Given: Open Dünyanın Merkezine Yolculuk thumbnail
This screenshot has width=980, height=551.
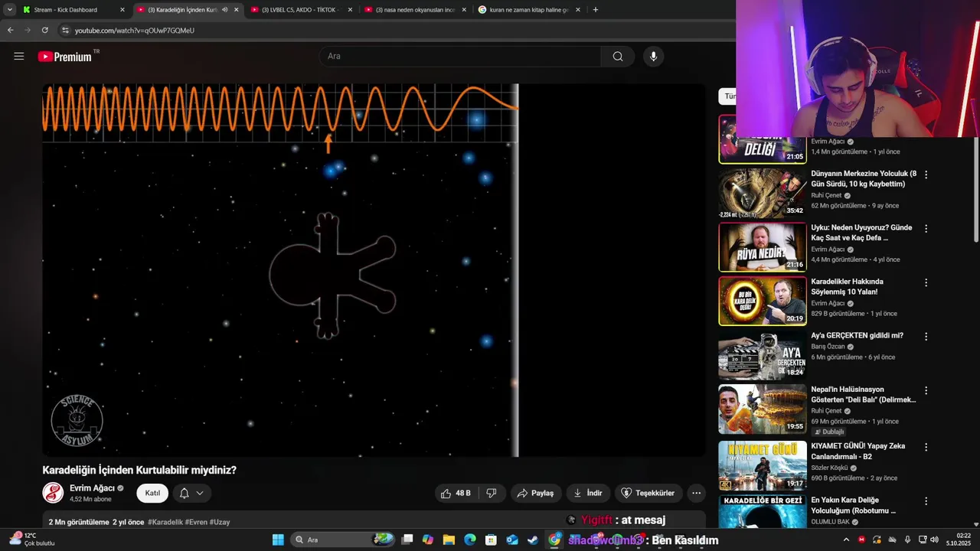Looking at the screenshot, I should (x=762, y=193).
